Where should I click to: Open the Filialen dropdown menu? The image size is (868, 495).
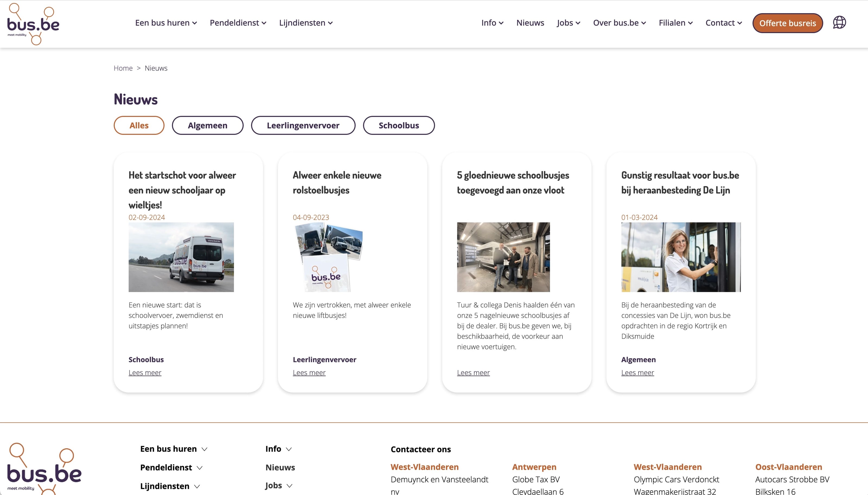coord(675,23)
